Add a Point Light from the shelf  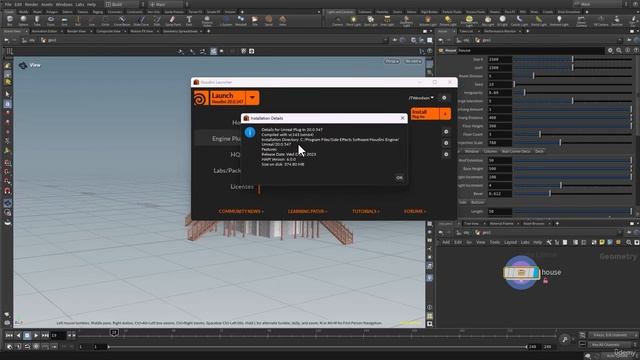[353, 20]
